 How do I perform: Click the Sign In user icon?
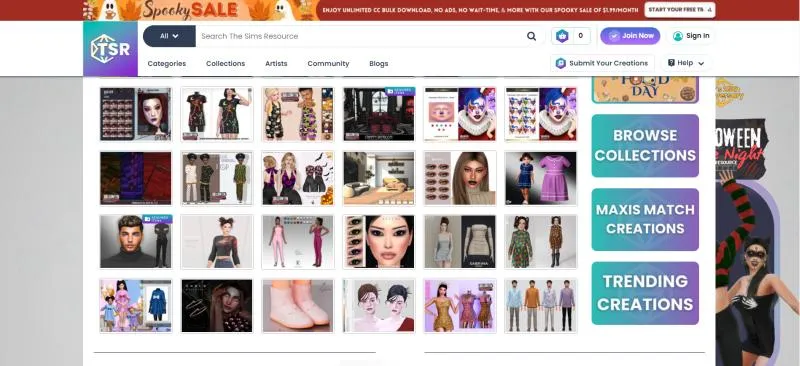[678, 36]
